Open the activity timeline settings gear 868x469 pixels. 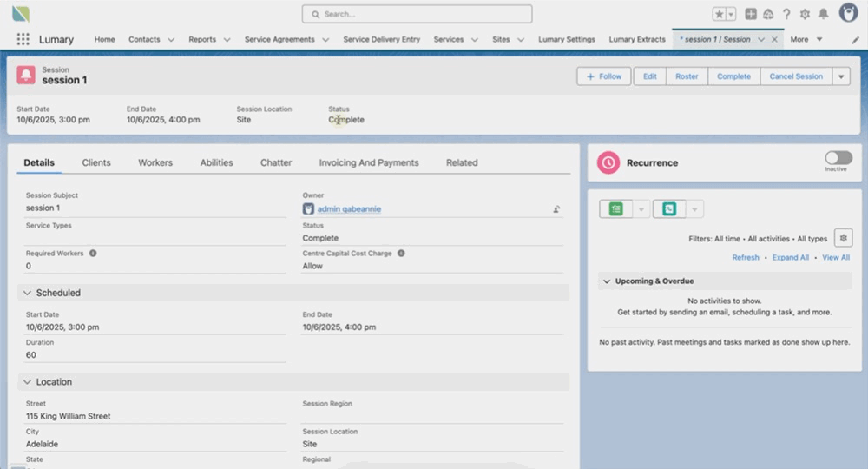(843, 238)
